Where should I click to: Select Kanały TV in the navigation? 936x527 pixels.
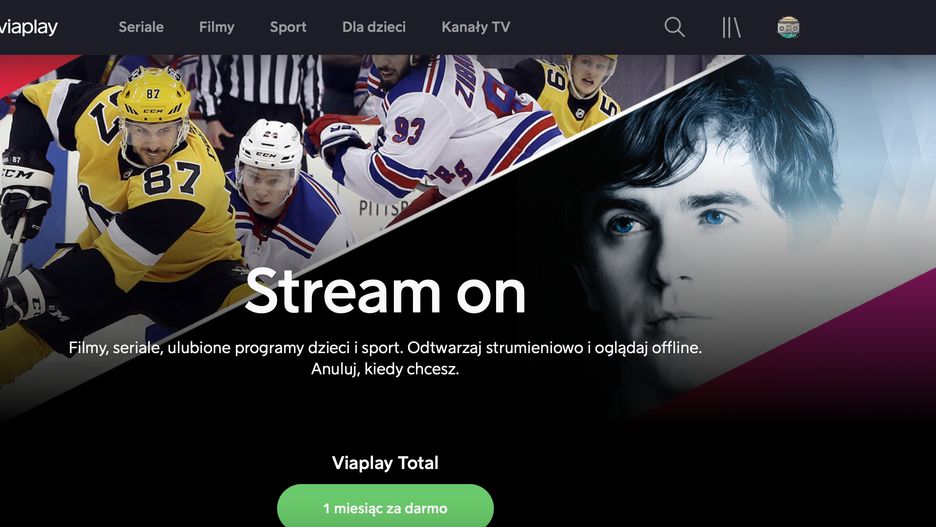(x=476, y=27)
